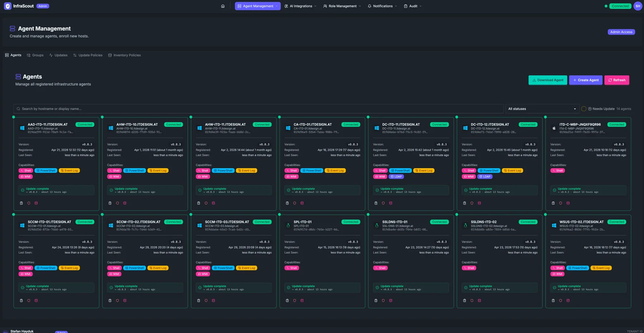Click Update complete status on SCCM-ITD-03 card
Viewport: 644px width, 333px height.
(x=234, y=288)
